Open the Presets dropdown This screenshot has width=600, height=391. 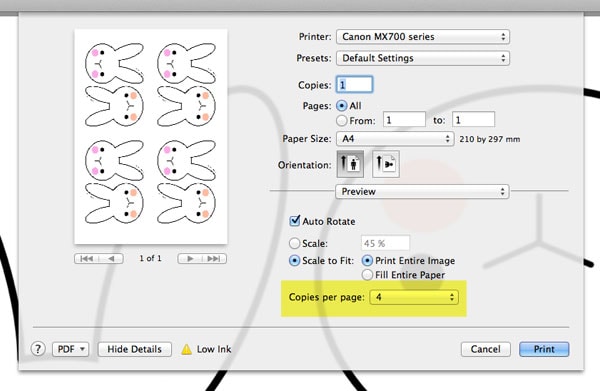coord(423,58)
